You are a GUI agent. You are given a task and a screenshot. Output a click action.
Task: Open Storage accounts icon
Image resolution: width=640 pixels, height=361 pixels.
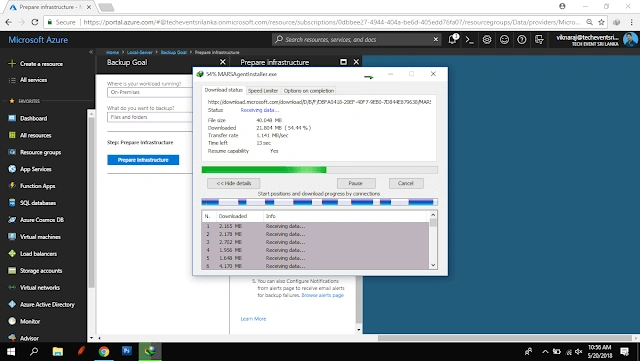[x=12, y=271]
